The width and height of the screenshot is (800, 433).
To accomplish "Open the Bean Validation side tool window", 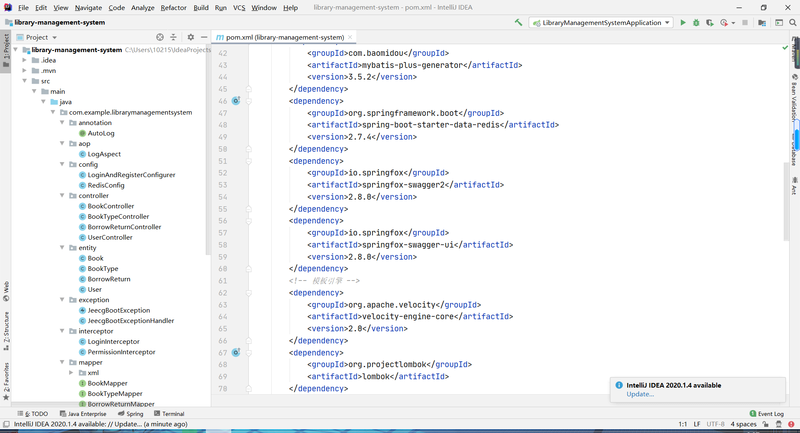I will point(794,97).
